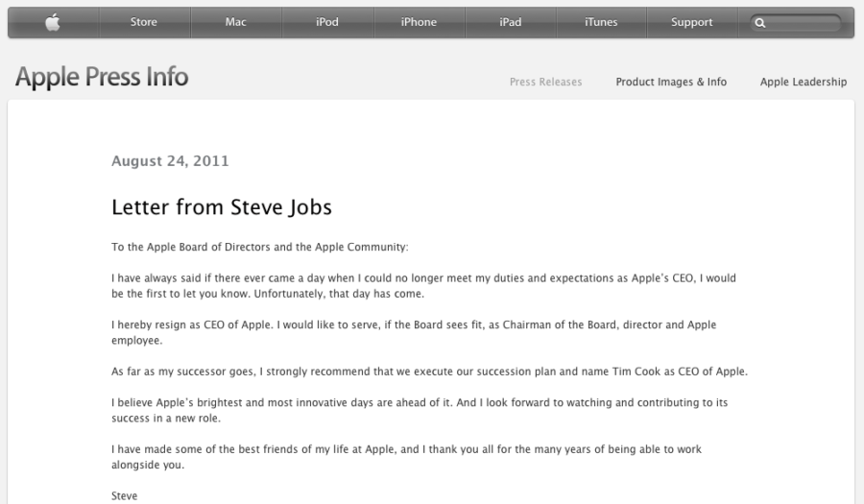Open the iPod navigation item
Image resolution: width=864 pixels, height=504 pixels.
tap(327, 22)
